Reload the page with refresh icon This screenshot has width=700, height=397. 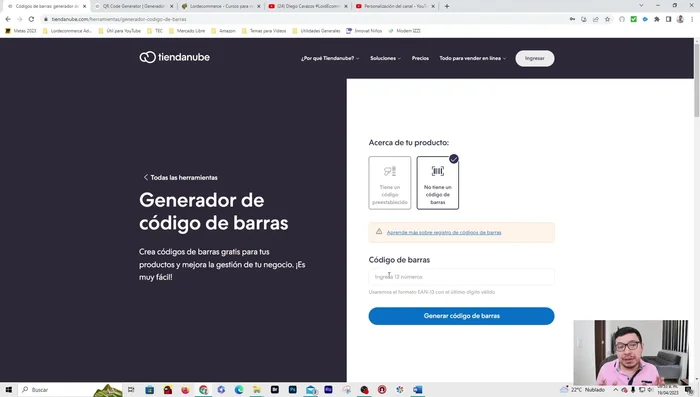(31, 19)
